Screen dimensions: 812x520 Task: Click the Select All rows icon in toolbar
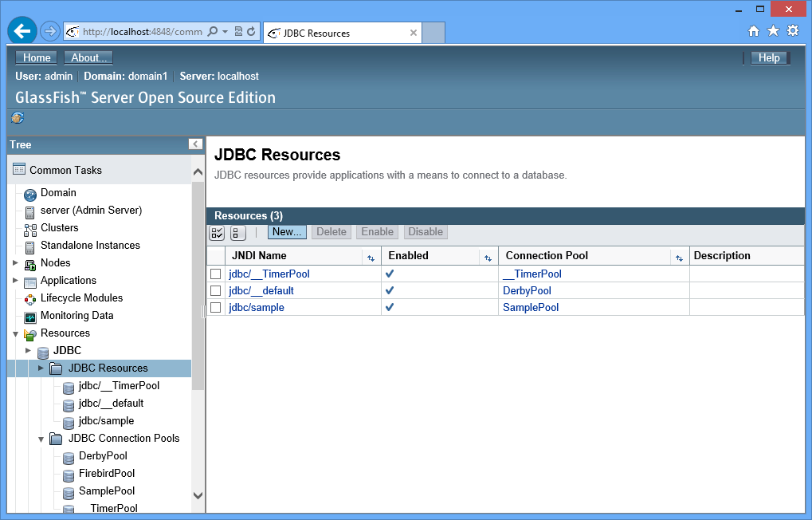pos(217,233)
